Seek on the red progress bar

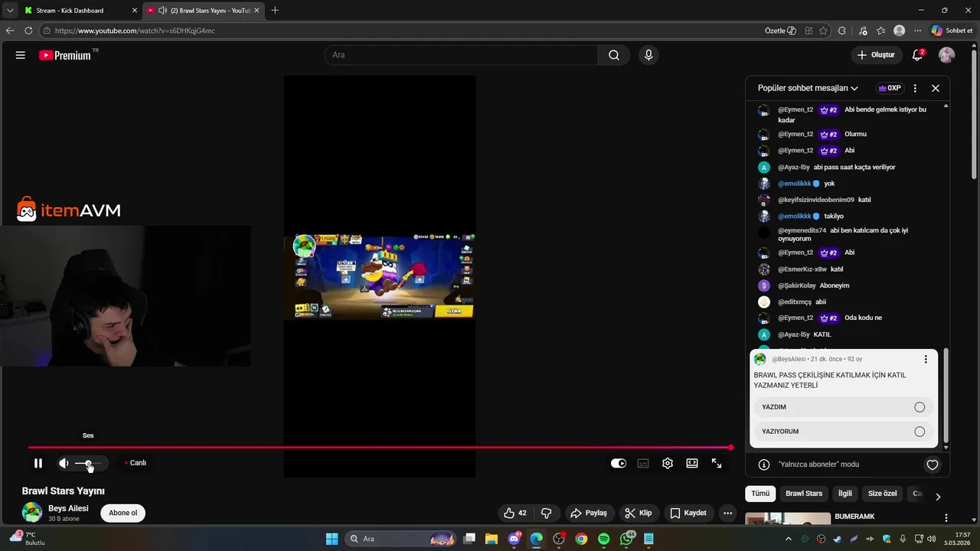(381, 448)
